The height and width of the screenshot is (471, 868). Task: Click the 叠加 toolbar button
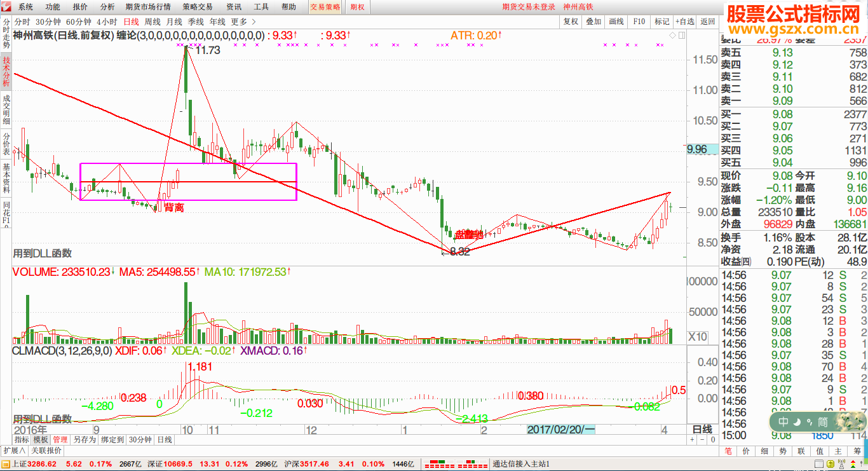593,22
